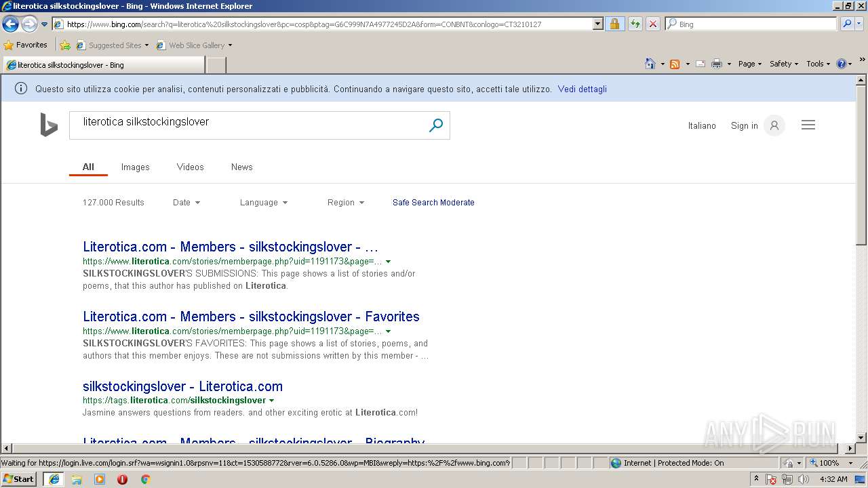Viewport: 868px width, 488px height.
Task: Open search provider dropdown arrow
Action: [859, 24]
